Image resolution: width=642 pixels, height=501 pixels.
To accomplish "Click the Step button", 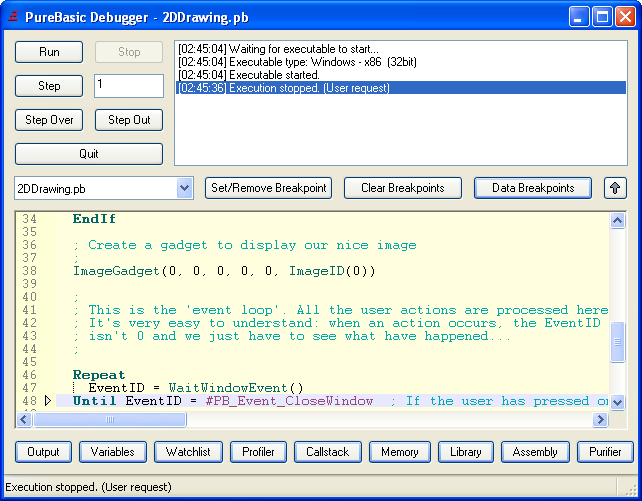I will tap(49, 86).
